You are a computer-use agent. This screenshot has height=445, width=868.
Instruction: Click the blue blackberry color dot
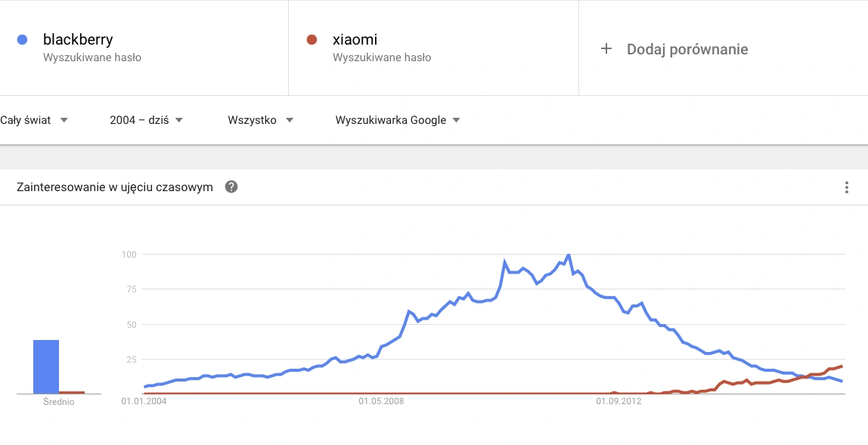point(22,40)
